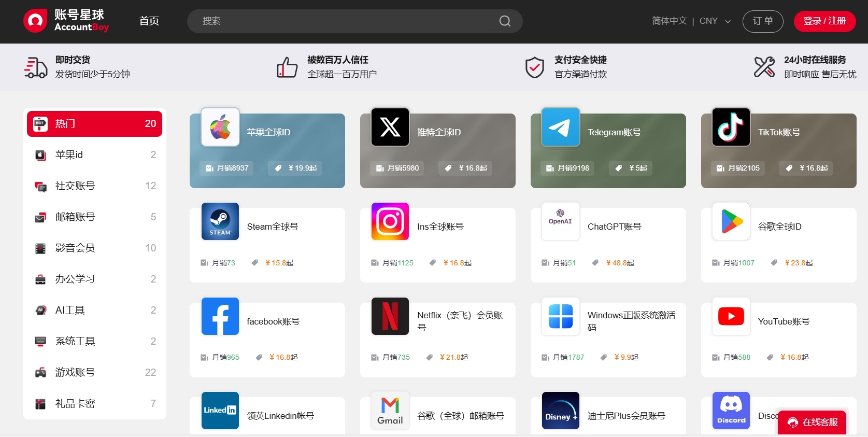Open the Netflix icon tile
This screenshot has height=437, width=868.
[390, 316]
